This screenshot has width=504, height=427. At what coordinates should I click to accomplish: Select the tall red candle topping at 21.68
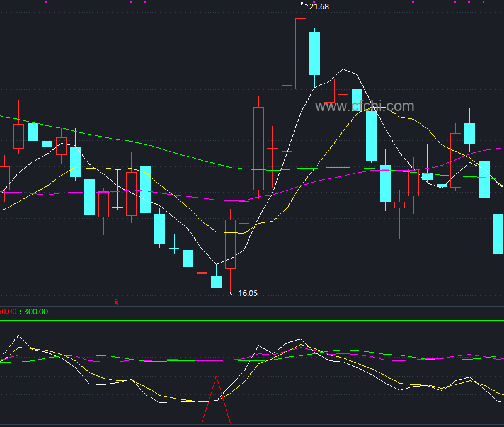click(x=301, y=54)
